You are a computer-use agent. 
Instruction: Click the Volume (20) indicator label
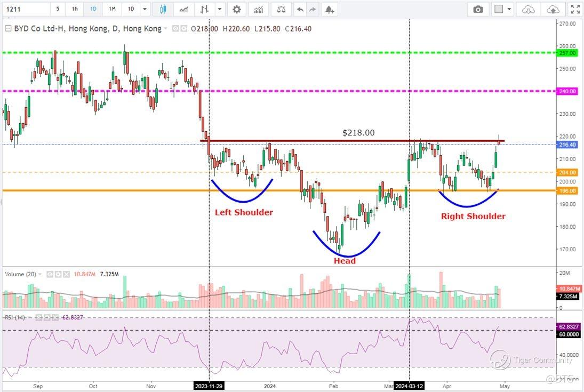pyautogui.click(x=20, y=274)
